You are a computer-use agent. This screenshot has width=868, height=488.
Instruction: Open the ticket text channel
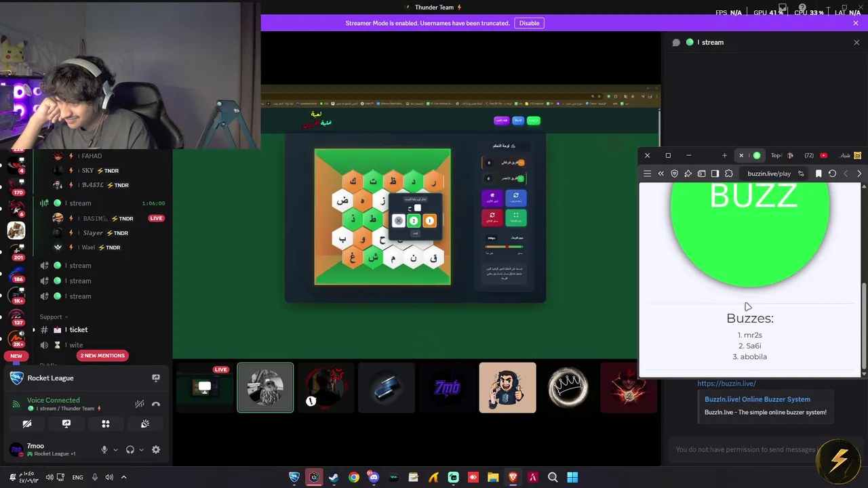coord(102,329)
